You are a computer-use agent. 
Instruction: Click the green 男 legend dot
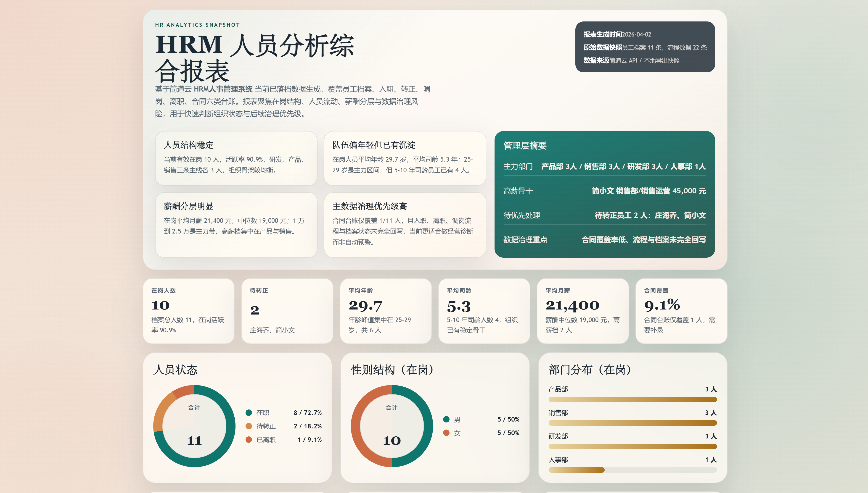tap(446, 419)
